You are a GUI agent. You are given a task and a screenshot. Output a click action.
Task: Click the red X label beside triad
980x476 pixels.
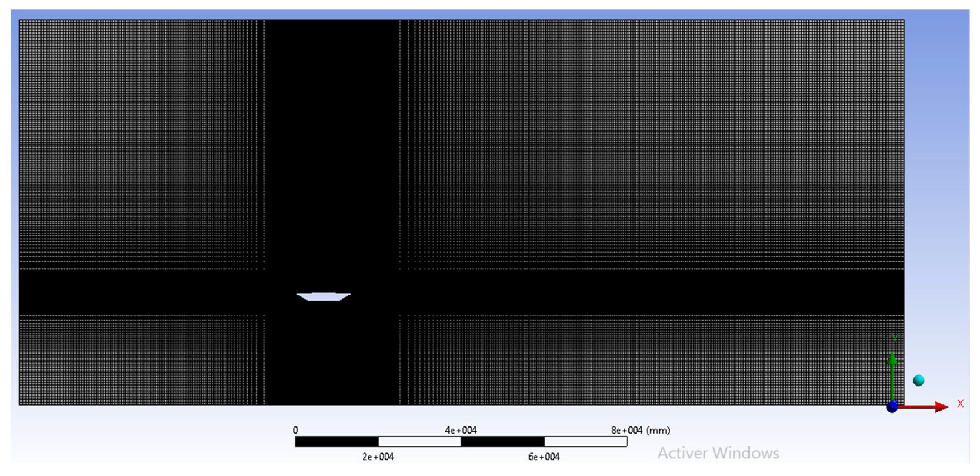[x=960, y=403]
